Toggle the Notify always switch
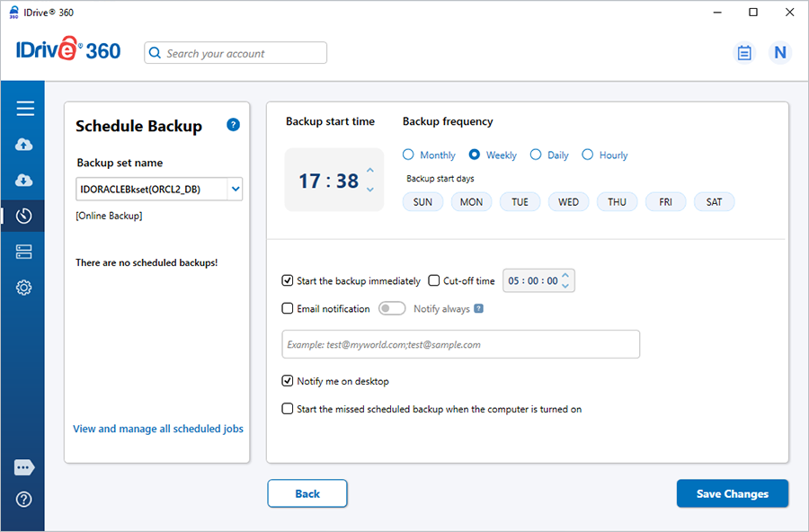The height and width of the screenshot is (532, 809). point(392,308)
